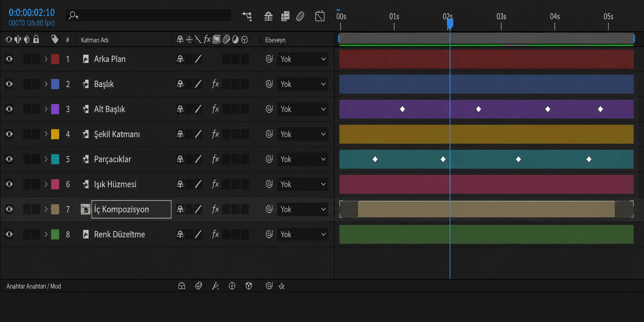Click the Anahtar Anahtarı / Mod toggle
644x322 pixels.
click(34, 286)
